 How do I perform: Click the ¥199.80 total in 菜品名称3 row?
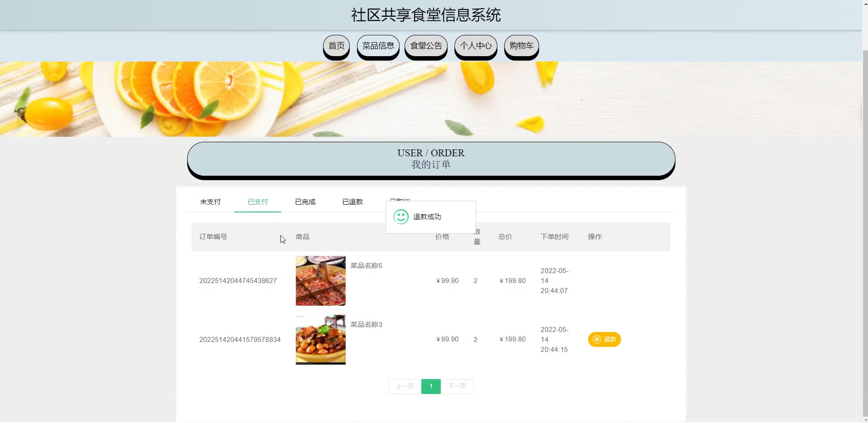[x=512, y=340]
